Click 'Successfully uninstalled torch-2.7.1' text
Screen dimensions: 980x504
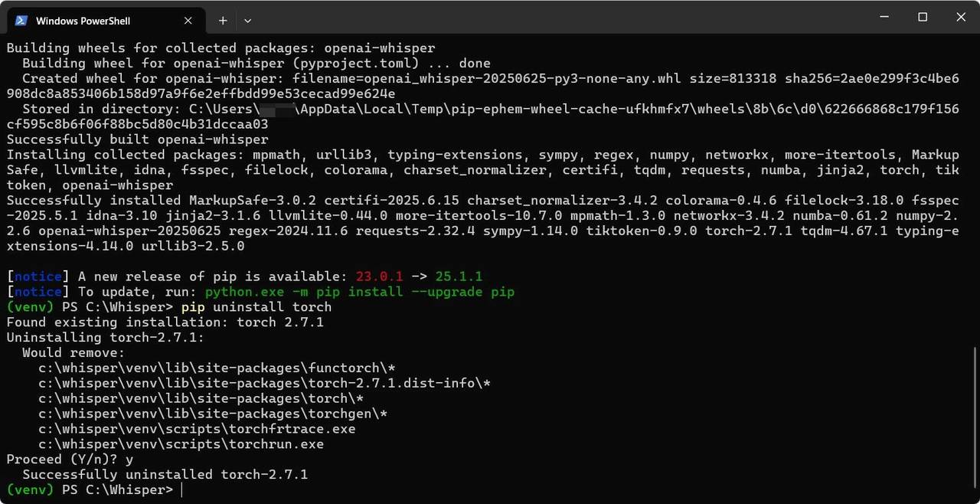165,475
